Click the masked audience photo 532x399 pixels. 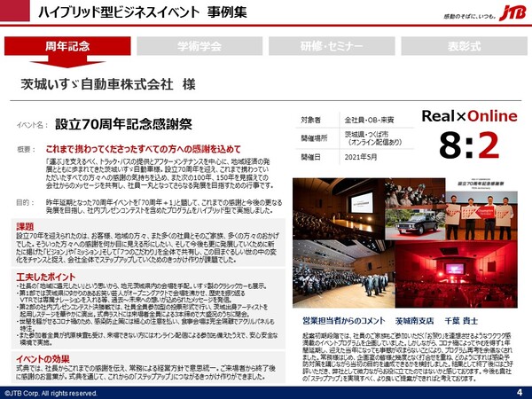[x=415, y=192]
